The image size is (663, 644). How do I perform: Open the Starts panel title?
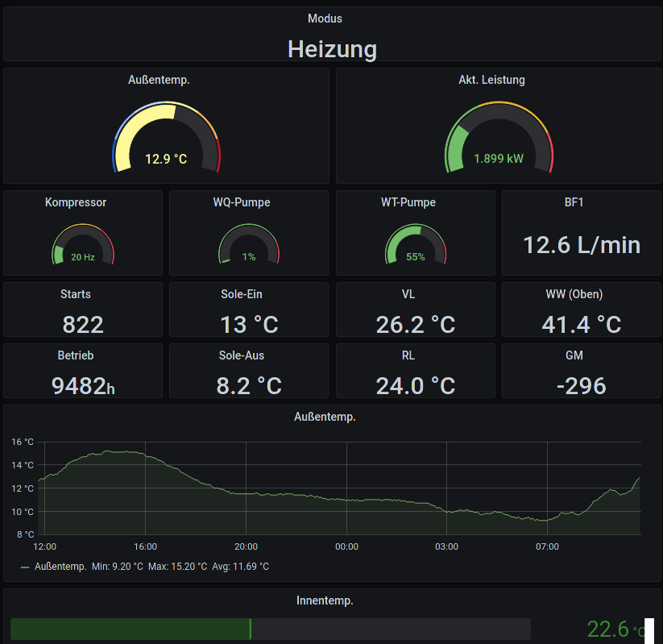tap(76, 294)
